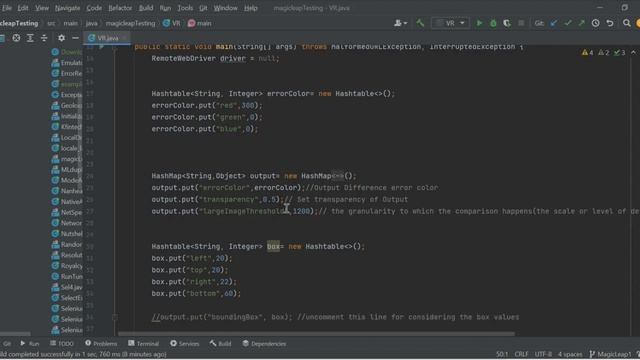Open the Services tool window

tap(184, 344)
